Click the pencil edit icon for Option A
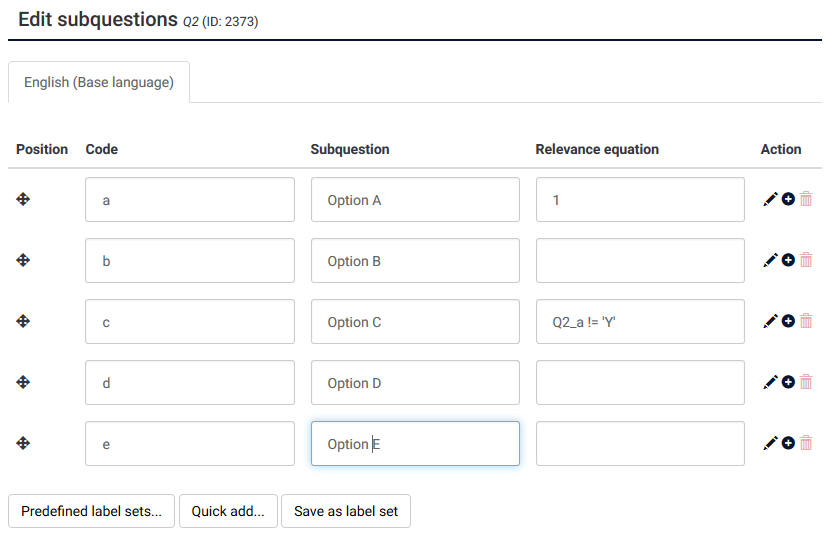Screen dimensions: 832x537 [770, 199]
